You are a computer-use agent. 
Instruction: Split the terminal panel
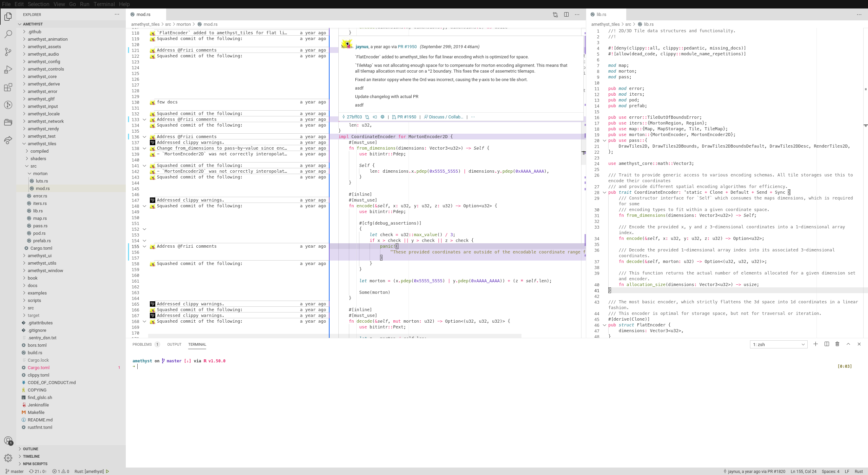point(827,344)
